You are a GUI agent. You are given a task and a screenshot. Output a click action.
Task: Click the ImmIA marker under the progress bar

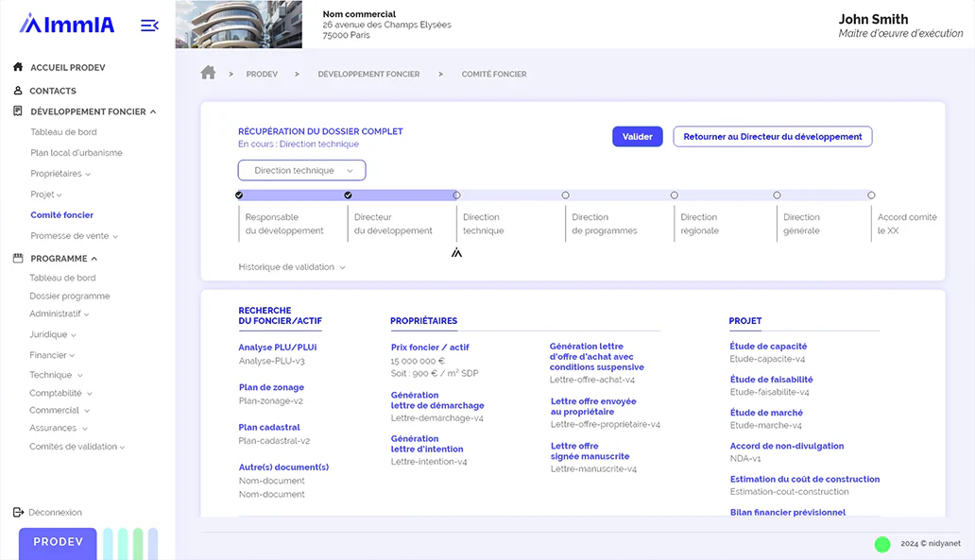pos(456,252)
